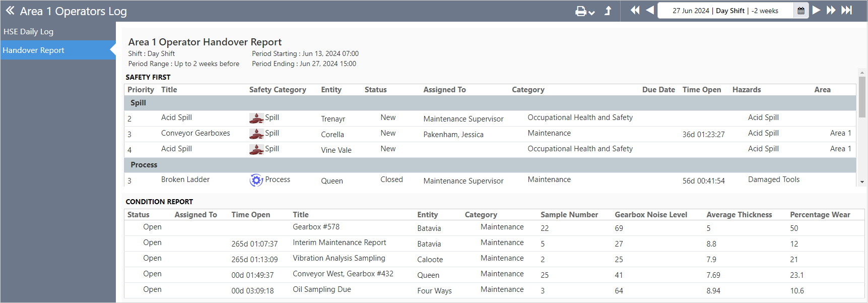This screenshot has width=868, height=303.
Task: Jump forward with the double-right arrow
Action: click(x=831, y=10)
